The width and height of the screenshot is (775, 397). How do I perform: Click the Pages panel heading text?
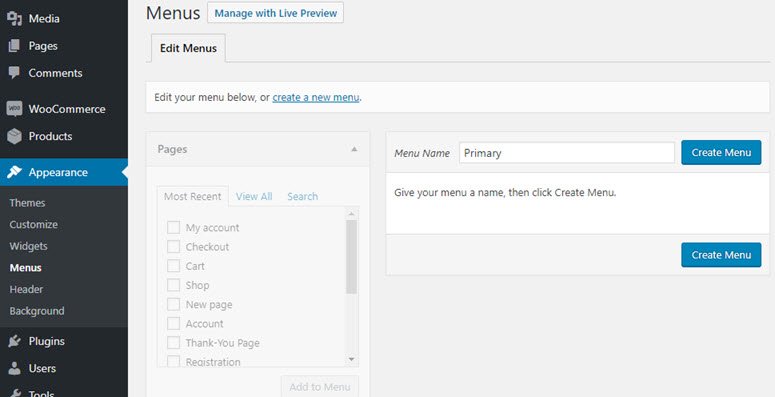pos(172,149)
